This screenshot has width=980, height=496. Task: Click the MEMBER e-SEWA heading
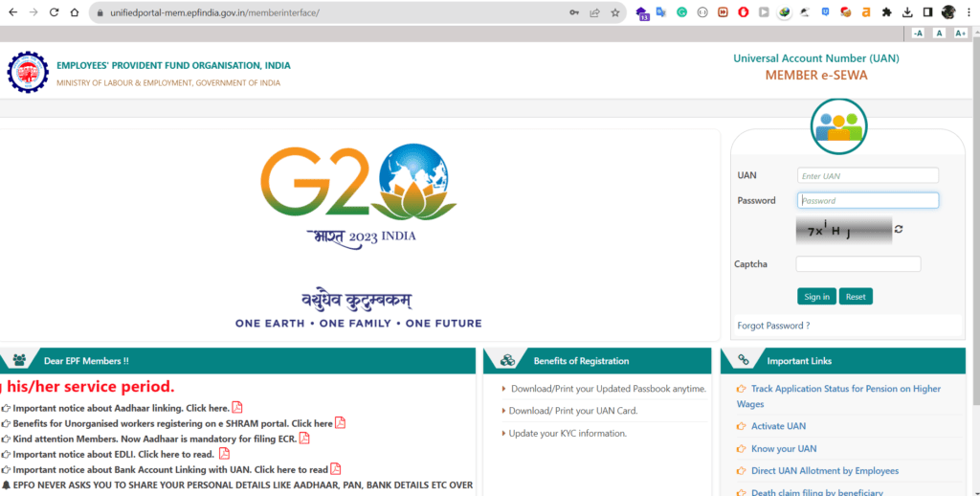816,75
